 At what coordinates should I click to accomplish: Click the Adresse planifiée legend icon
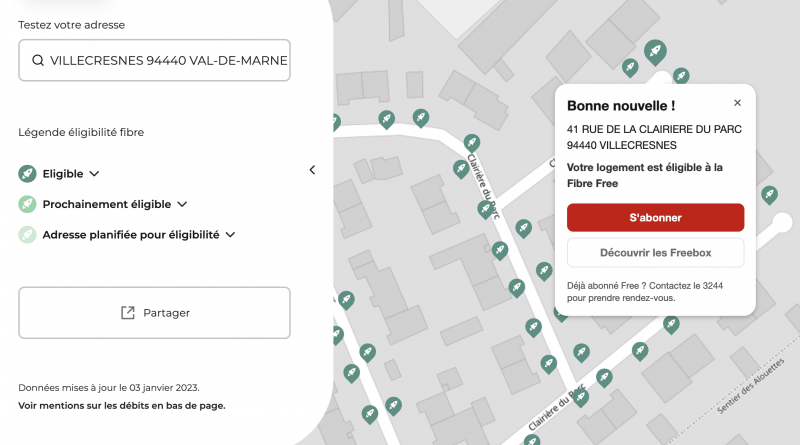[27, 236]
